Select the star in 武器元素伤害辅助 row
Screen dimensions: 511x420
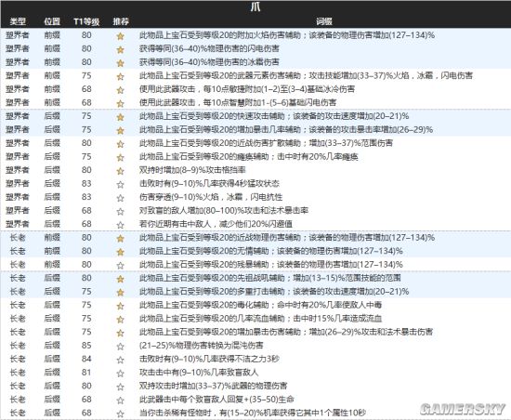click(120, 76)
